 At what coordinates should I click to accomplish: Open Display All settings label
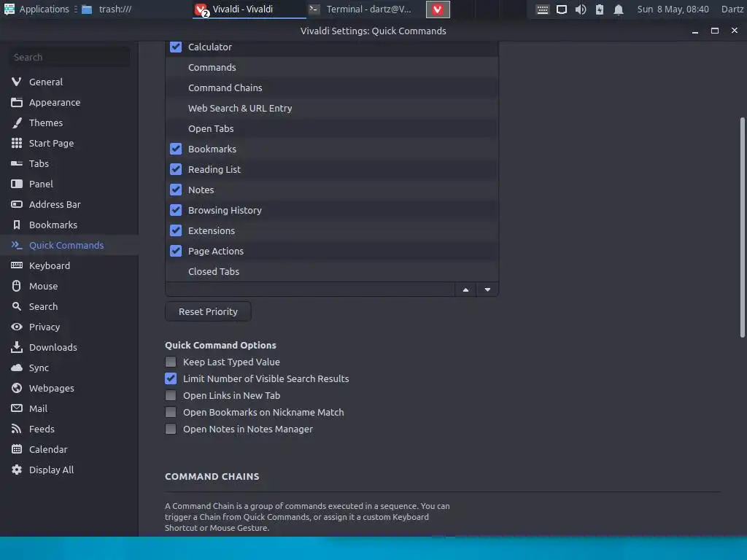click(x=52, y=470)
